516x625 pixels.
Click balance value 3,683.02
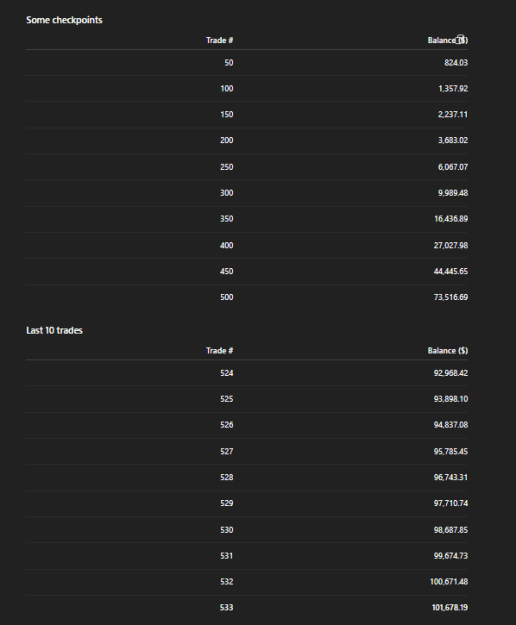pos(453,140)
